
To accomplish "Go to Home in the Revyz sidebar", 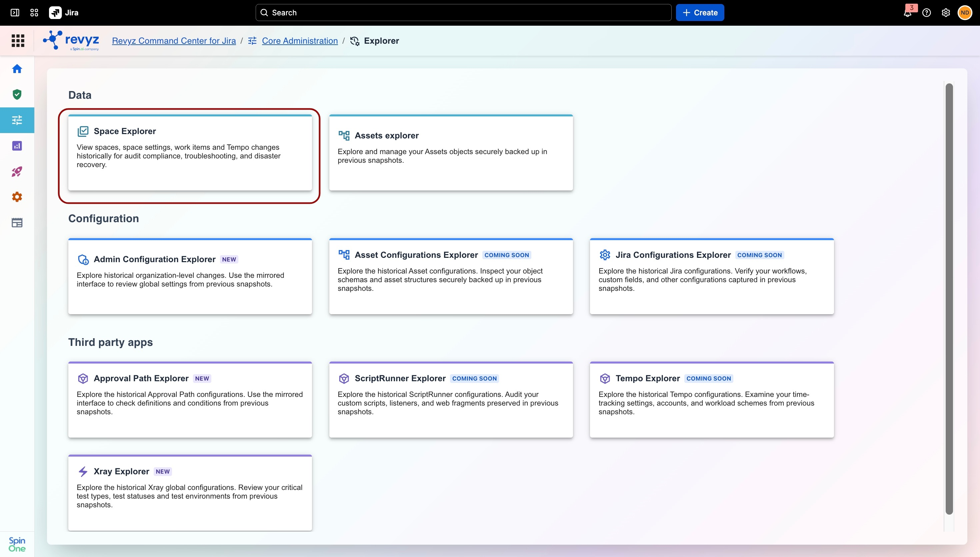I will pyautogui.click(x=17, y=69).
